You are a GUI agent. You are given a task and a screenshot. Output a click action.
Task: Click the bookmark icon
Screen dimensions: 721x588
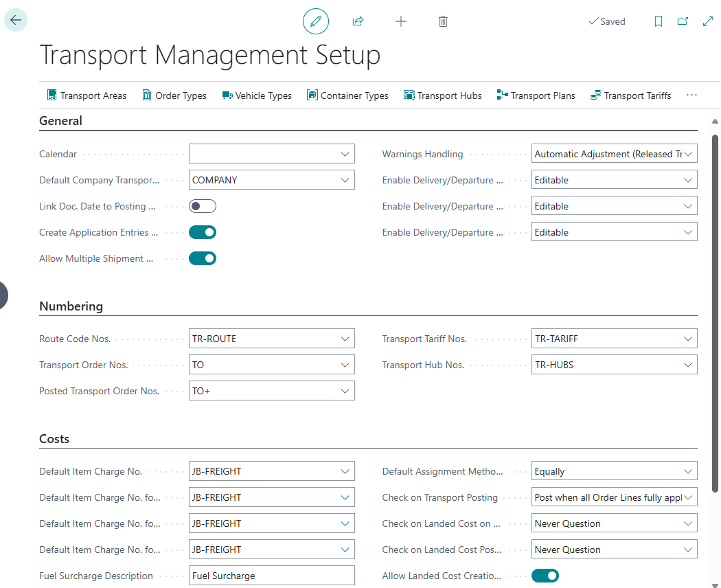[658, 21]
